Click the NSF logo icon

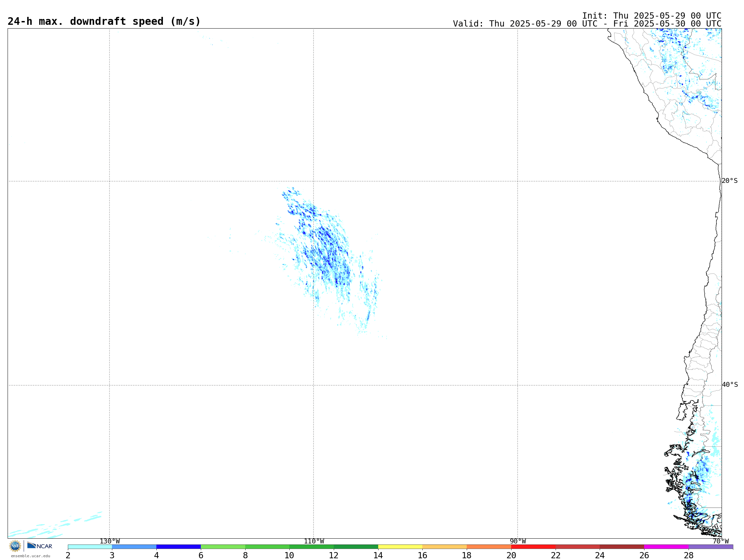[x=15, y=546]
